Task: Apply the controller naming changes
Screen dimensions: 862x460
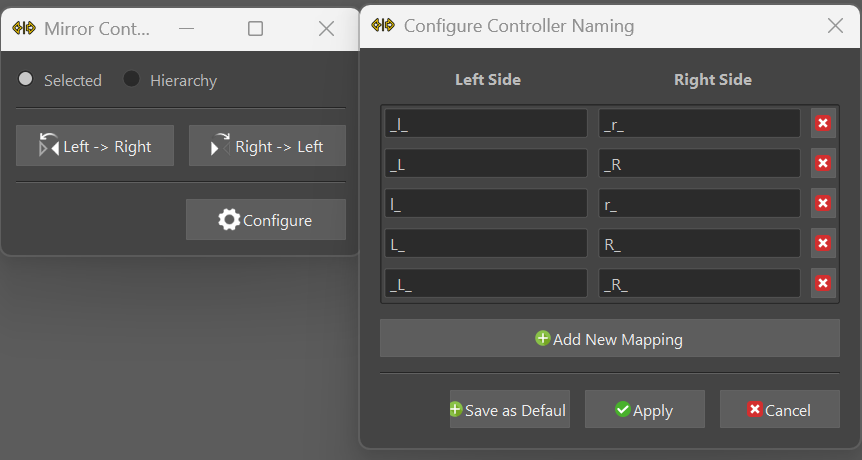Action: (644, 410)
